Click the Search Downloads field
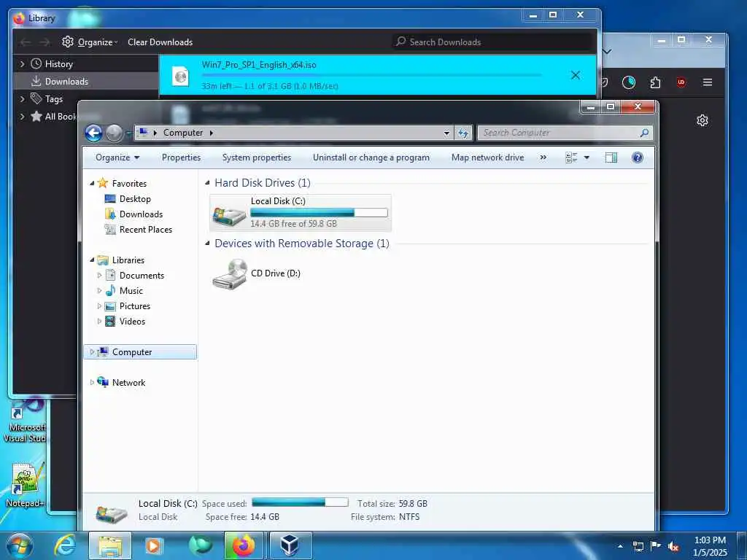This screenshot has height=560, width=747. point(493,42)
